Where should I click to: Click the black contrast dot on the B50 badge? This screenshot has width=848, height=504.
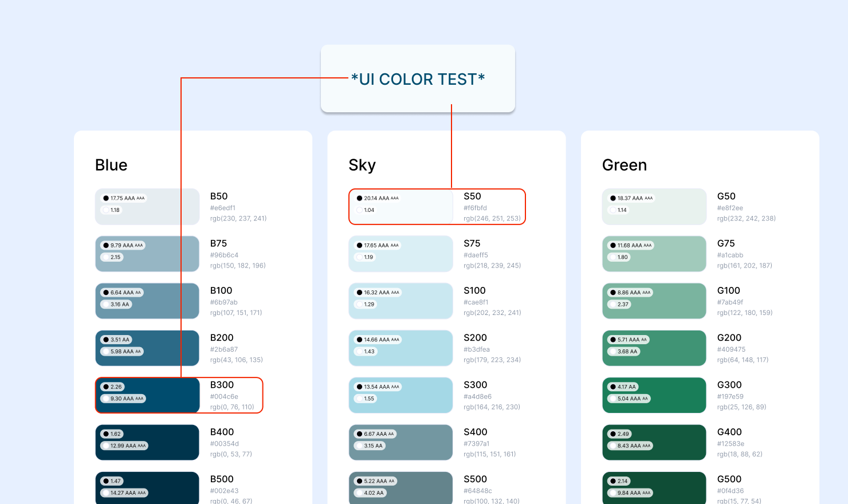pyautogui.click(x=106, y=198)
